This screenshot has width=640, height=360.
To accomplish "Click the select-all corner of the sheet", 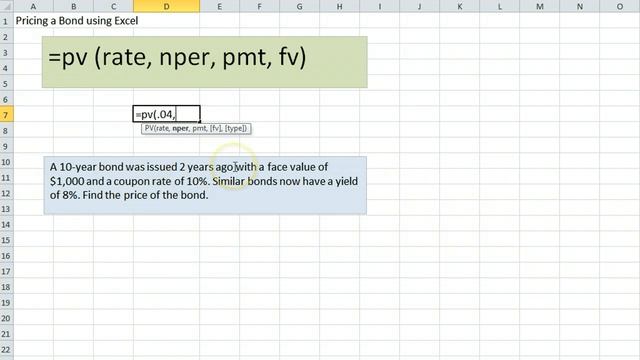I will 7,6.
